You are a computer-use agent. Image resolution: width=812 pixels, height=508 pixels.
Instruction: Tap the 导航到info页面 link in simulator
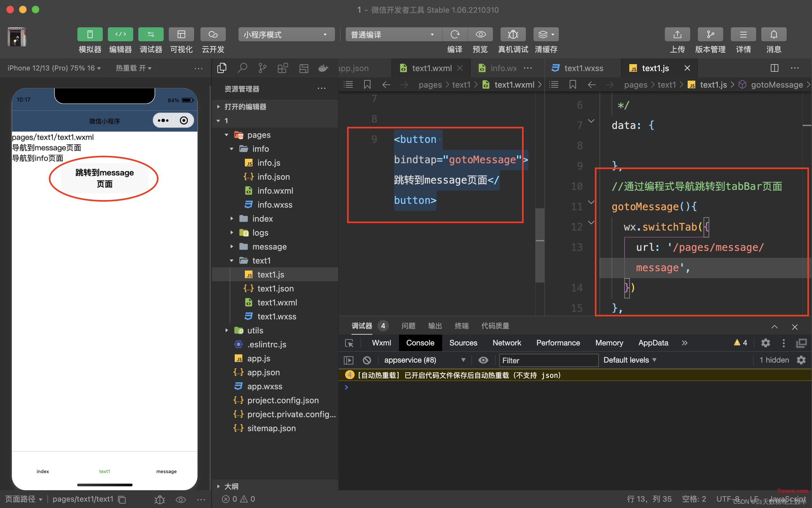pos(37,158)
